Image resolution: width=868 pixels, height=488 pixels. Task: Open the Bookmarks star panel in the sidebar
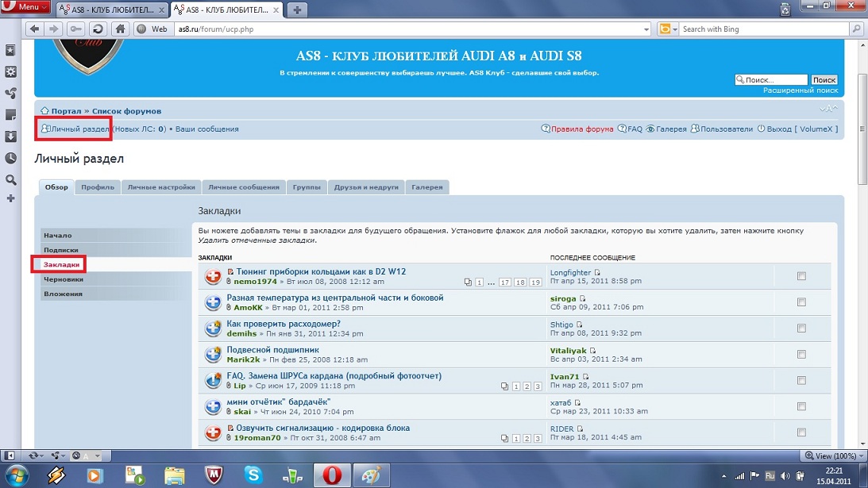point(10,50)
